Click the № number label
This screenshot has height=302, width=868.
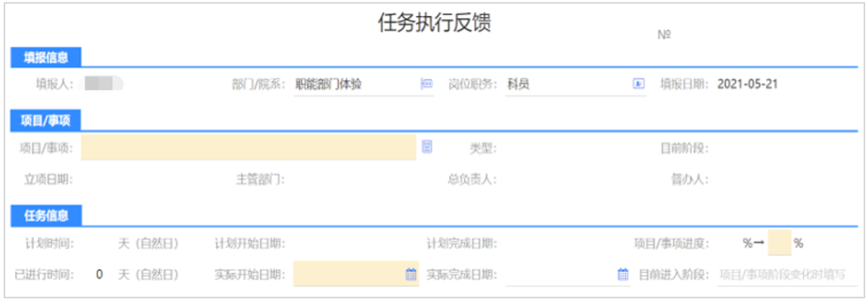(x=665, y=35)
